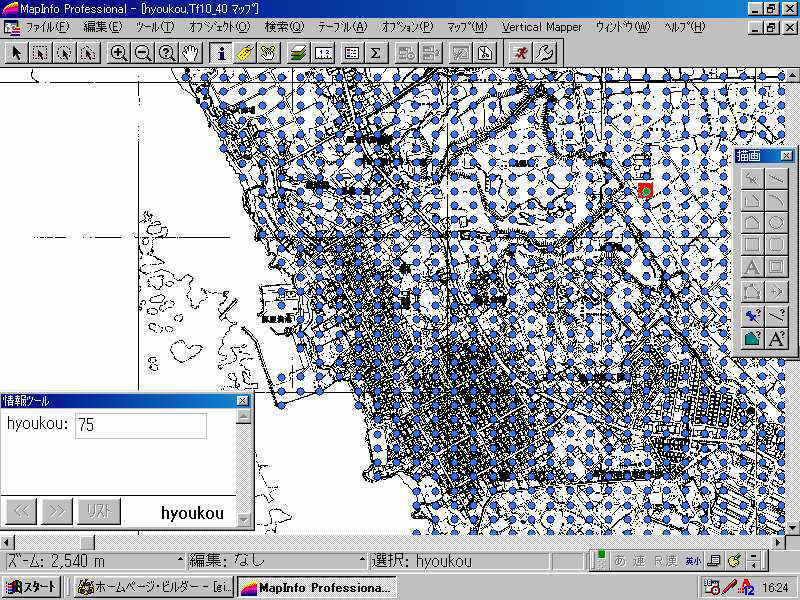Open Layer Control from toolbar
This screenshot has width=800, height=600.
[298, 53]
